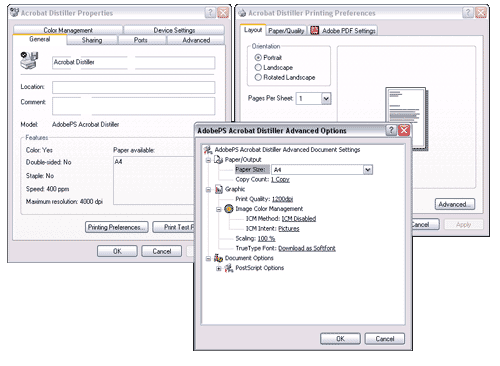Expand the PostScript Options tree node
The width and height of the screenshot is (500, 366).
(x=219, y=268)
